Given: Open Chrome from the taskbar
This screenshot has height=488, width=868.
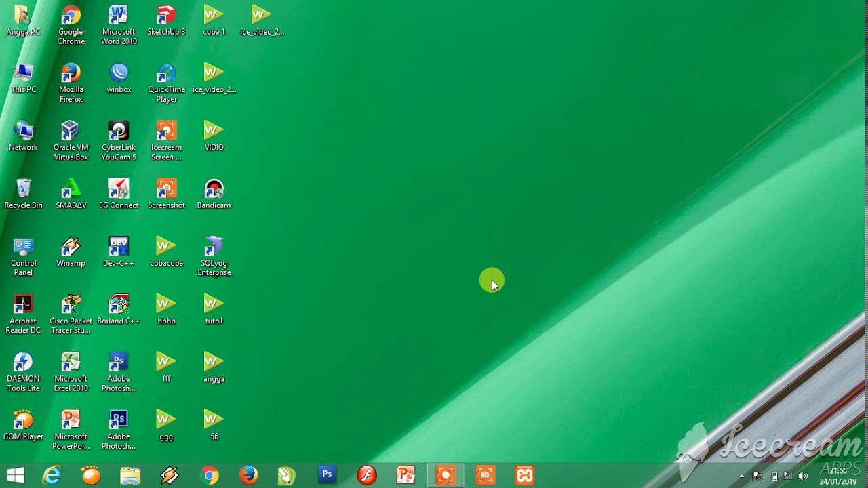Looking at the screenshot, I should tap(210, 475).
